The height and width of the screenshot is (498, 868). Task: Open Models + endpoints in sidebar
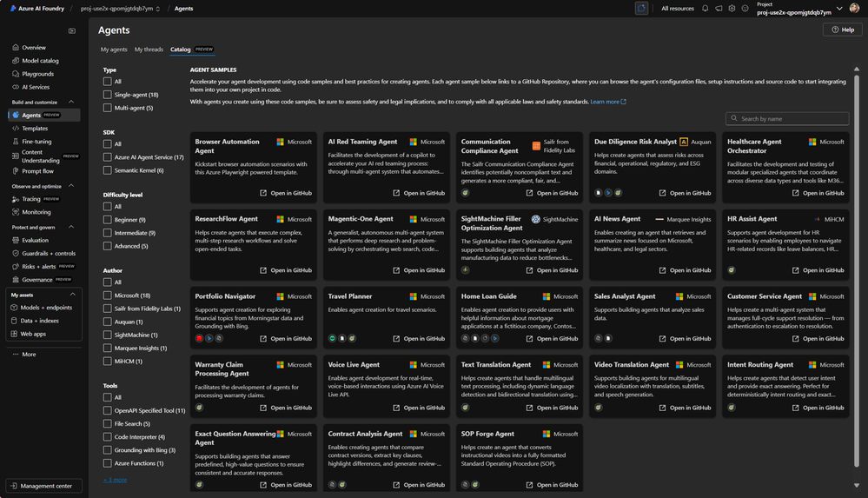point(46,308)
